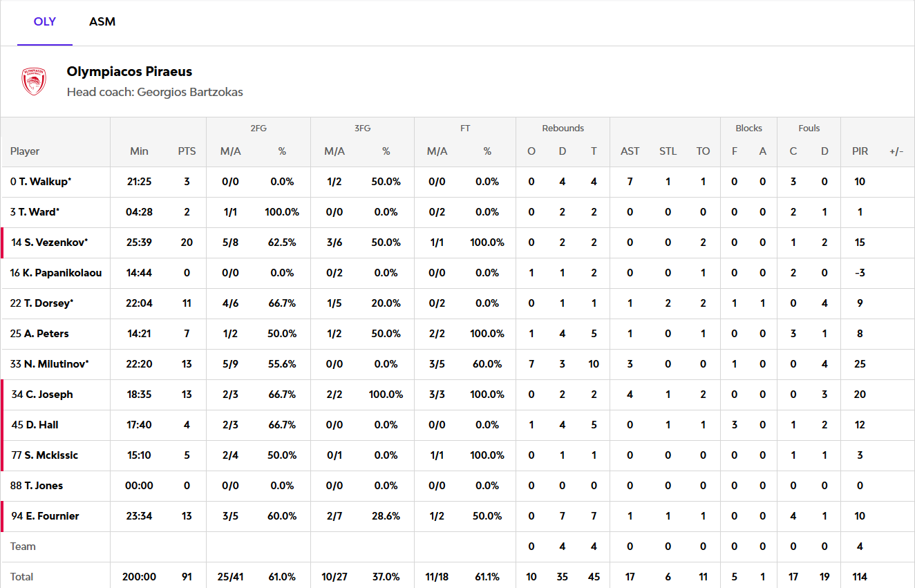
Task: Select the OLY tab
Action: point(45,22)
